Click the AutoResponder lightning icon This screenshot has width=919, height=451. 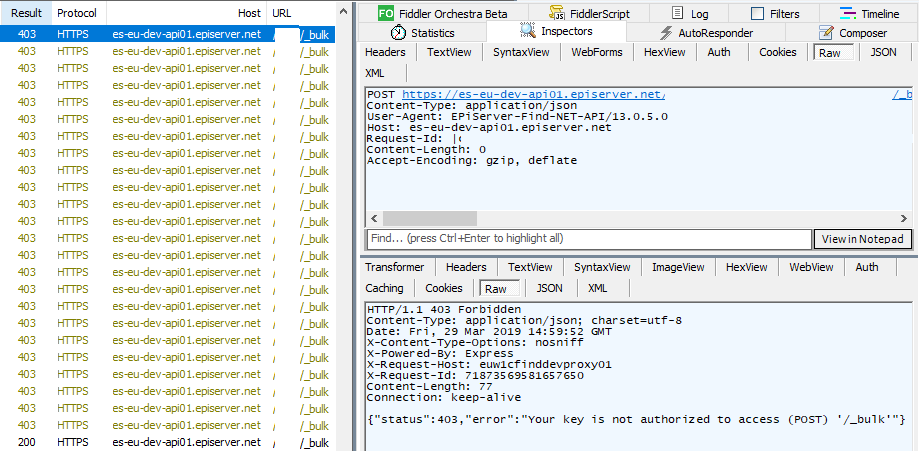click(666, 33)
